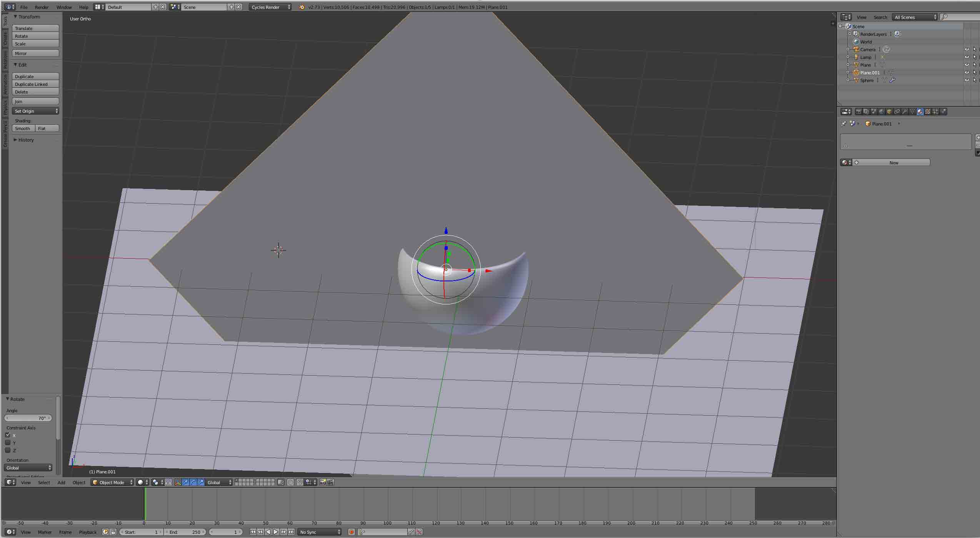Open the Render menu
Screen dimensions: 980x538
[x=42, y=7]
